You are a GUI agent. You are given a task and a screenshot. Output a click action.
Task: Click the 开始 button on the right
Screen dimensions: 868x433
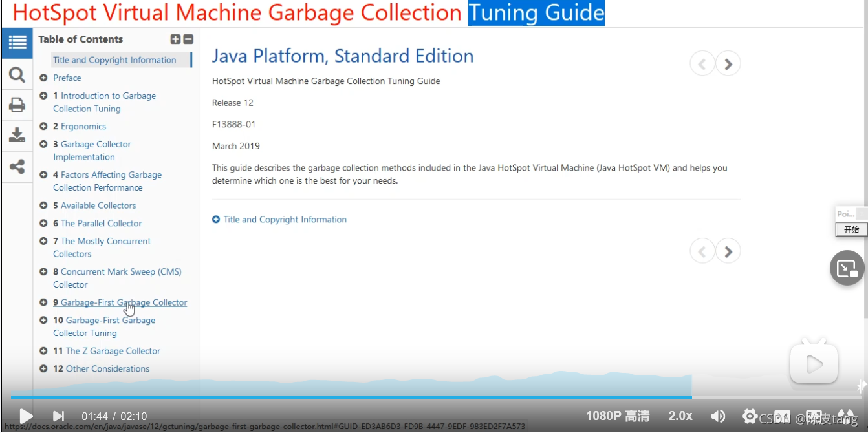851,229
